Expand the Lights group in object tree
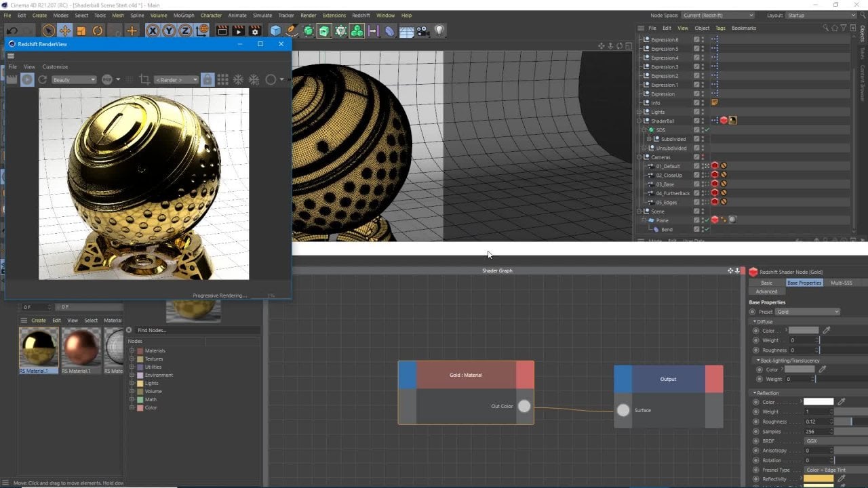This screenshot has width=868, height=488. [639, 112]
